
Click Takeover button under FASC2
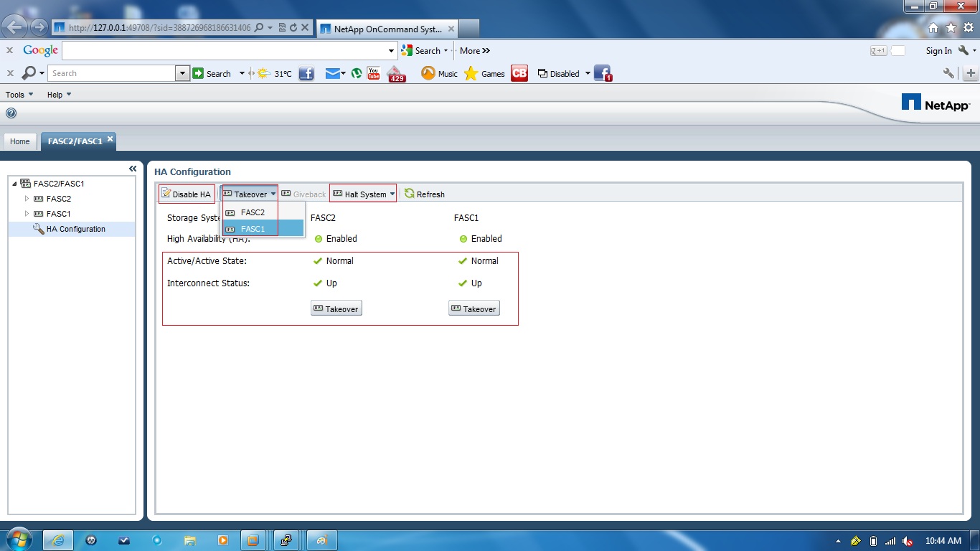point(336,308)
